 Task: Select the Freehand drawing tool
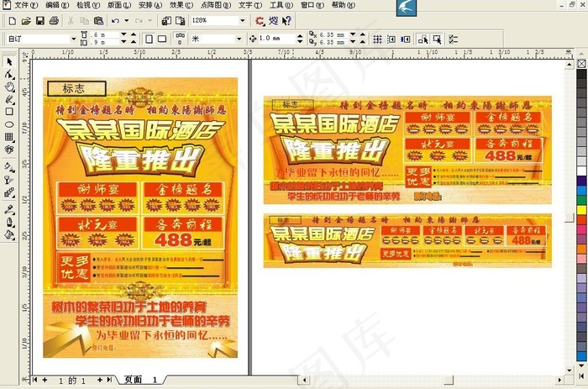[9, 99]
